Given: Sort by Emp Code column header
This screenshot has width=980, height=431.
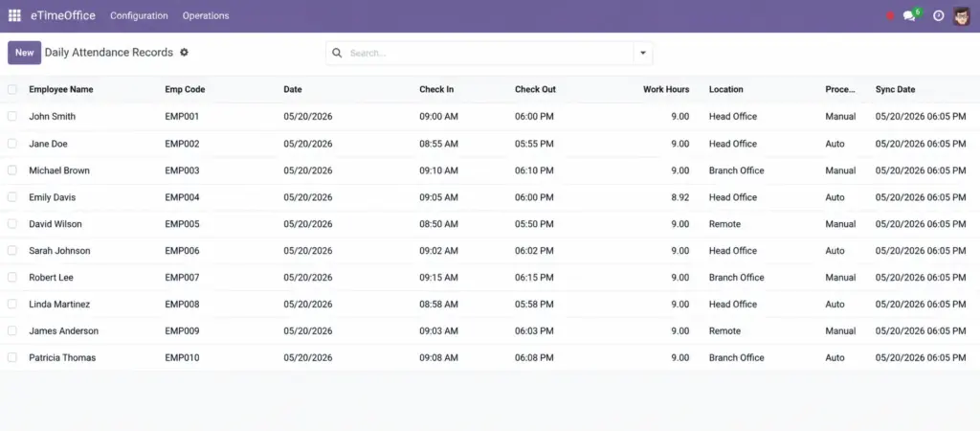Looking at the screenshot, I should click(x=185, y=89).
